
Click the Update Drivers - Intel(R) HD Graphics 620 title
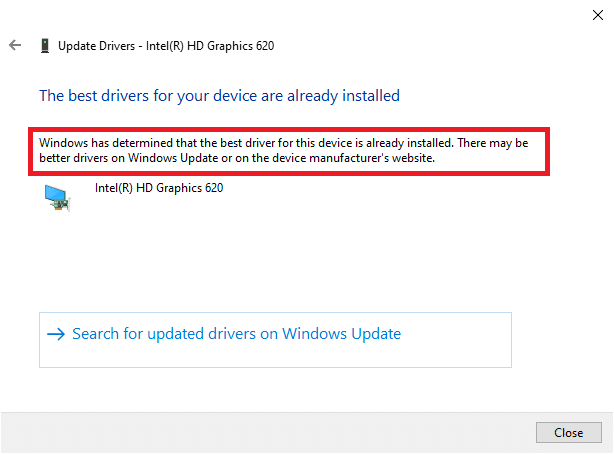pos(166,46)
